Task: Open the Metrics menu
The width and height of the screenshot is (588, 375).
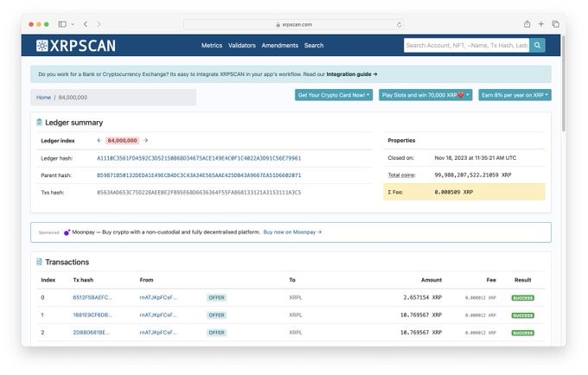Action: coord(212,45)
